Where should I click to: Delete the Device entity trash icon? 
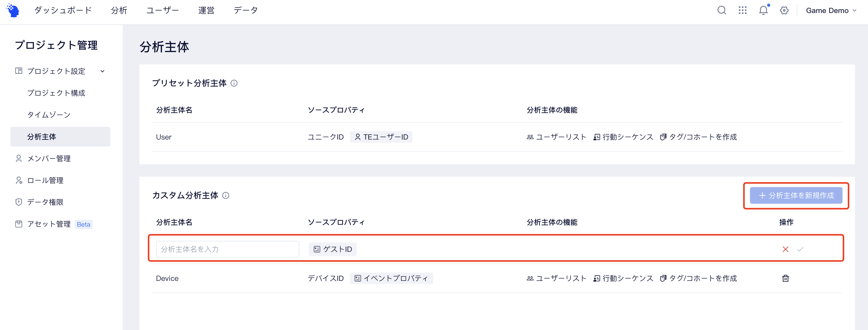tap(786, 278)
